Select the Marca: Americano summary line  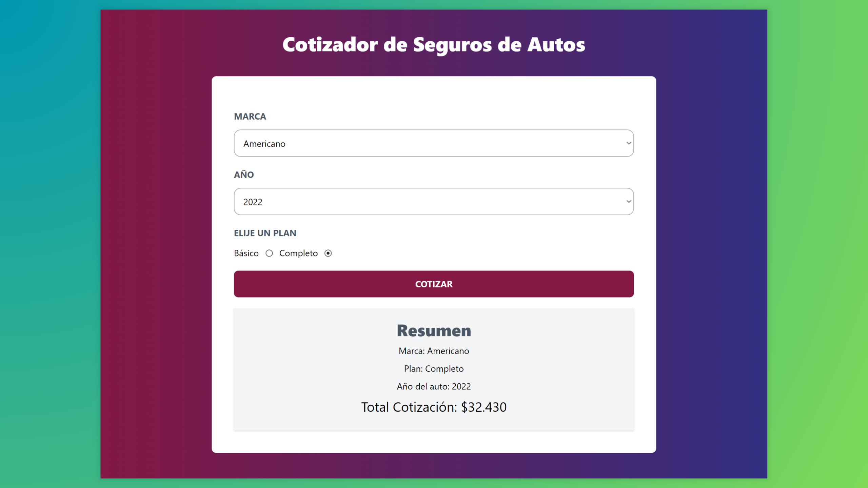[x=433, y=351]
